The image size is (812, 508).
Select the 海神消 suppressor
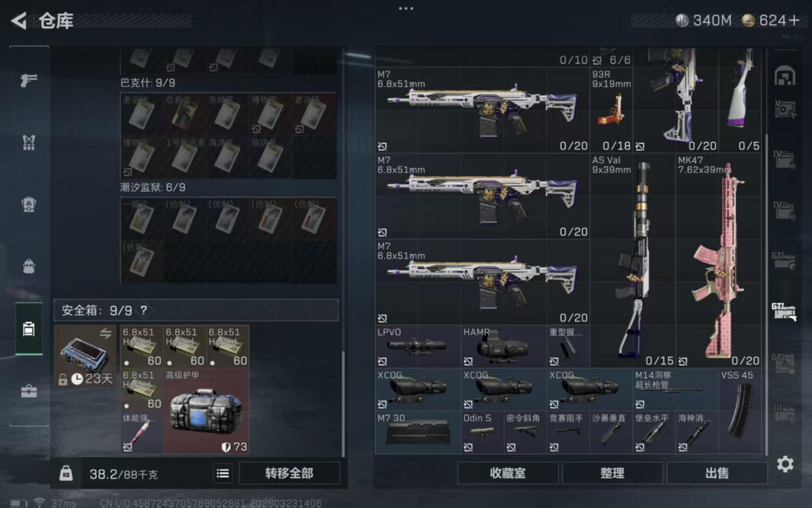point(697,432)
